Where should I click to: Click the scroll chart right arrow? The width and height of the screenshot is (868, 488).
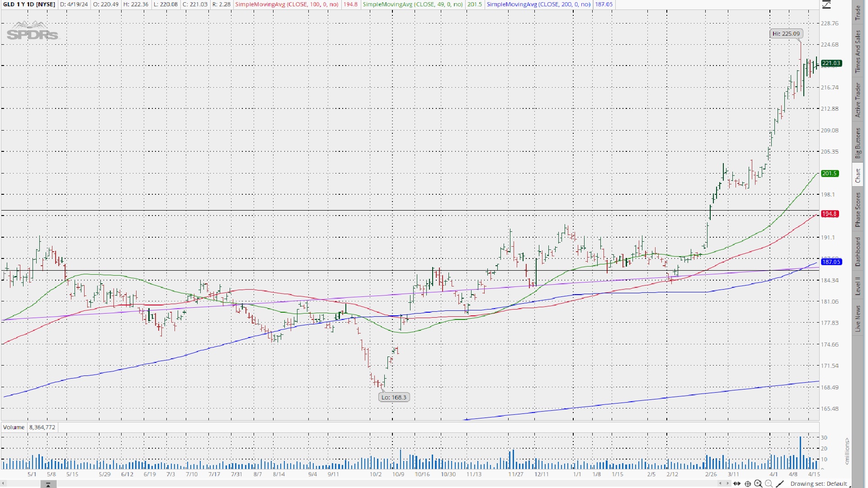[727, 483]
